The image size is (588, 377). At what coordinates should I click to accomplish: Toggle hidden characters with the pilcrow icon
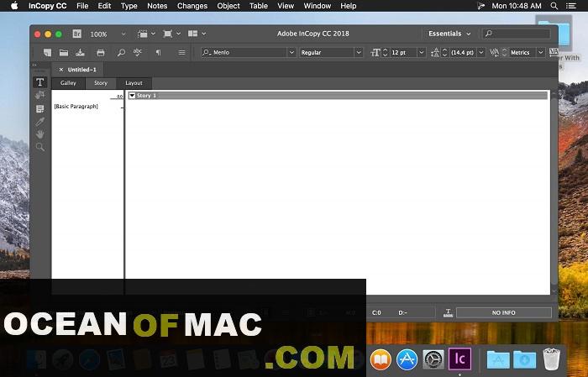(x=158, y=52)
